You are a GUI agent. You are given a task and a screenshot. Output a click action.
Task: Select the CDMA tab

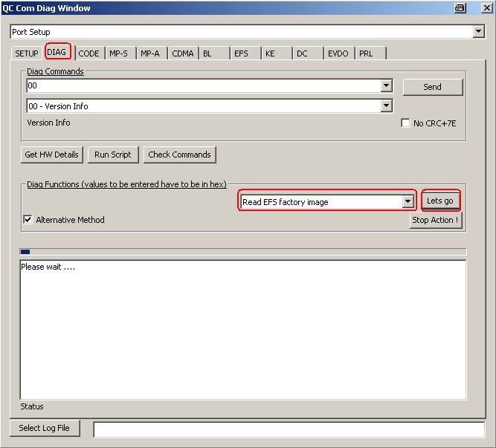point(182,53)
